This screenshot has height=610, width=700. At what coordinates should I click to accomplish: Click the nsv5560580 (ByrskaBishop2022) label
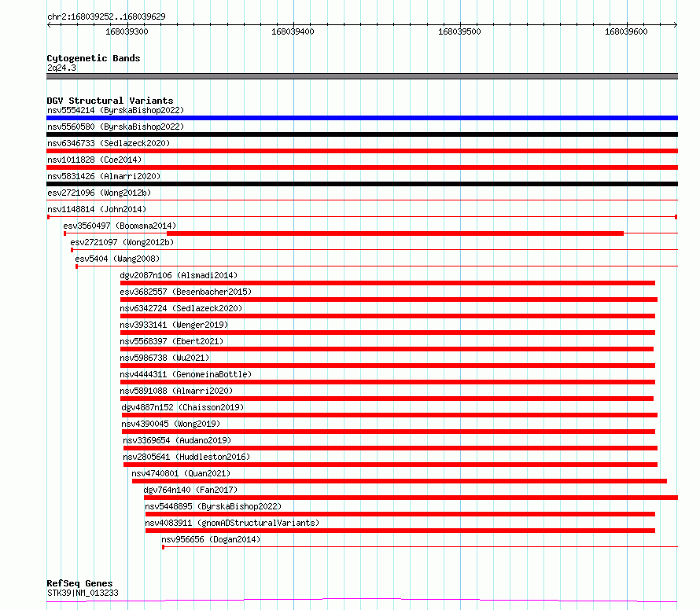116,127
